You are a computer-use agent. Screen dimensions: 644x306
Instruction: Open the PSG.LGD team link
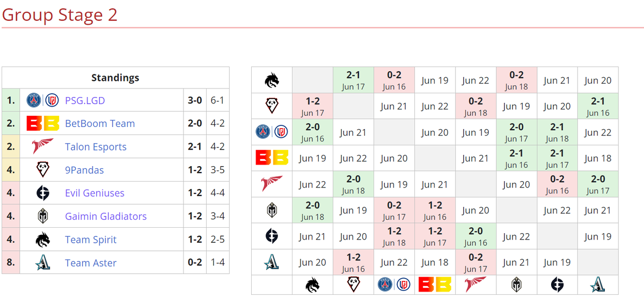[85, 100]
